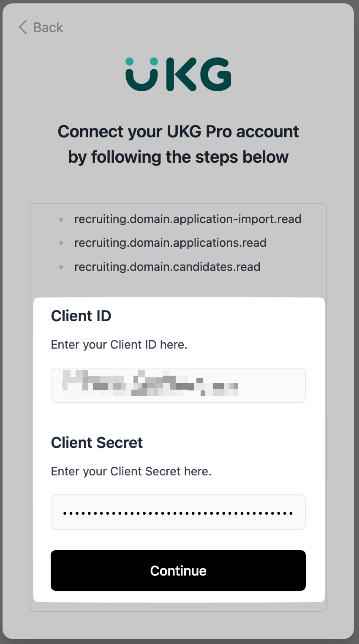Click the Back text link
Viewport: 359px width, 644px height.
(x=48, y=27)
